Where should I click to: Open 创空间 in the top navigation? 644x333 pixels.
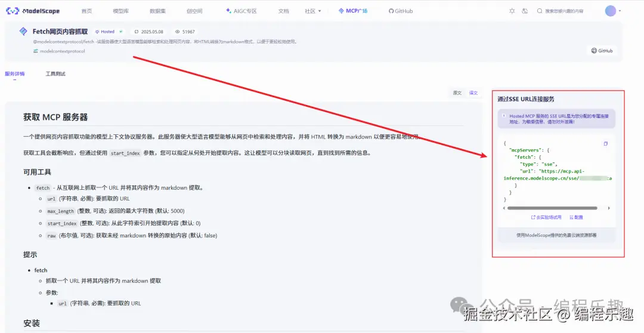[x=194, y=11]
